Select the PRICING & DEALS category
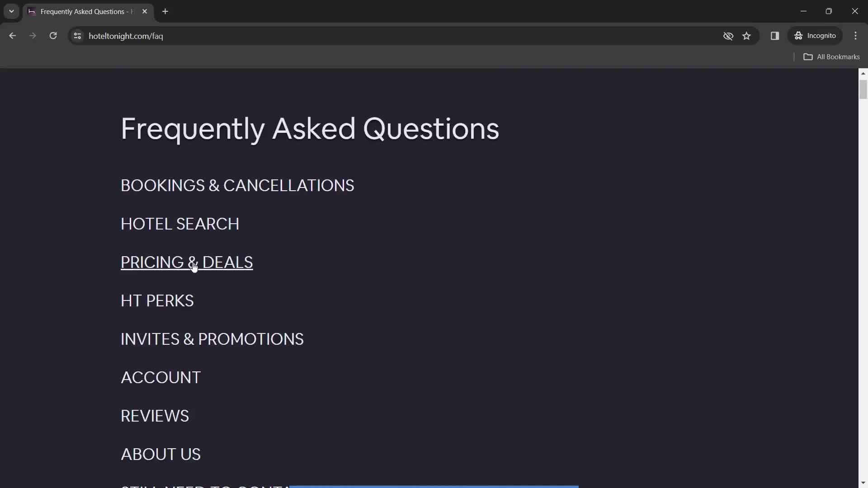Viewport: 868px width, 488px height. tap(187, 262)
